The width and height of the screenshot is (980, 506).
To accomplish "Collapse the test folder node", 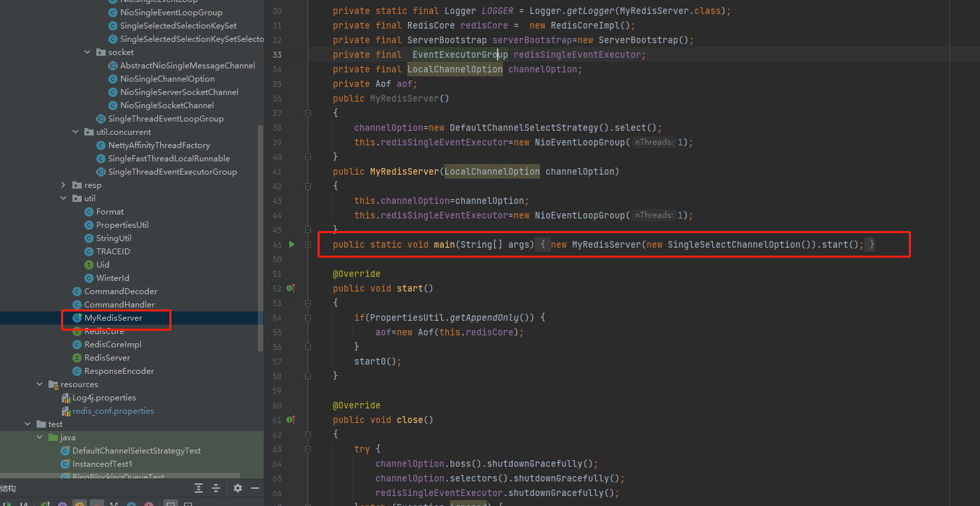I will 28,424.
